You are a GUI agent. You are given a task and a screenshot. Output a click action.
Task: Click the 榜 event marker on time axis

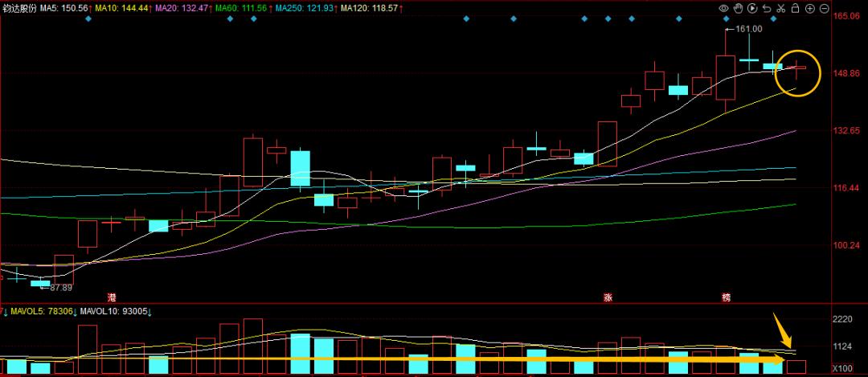727,297
